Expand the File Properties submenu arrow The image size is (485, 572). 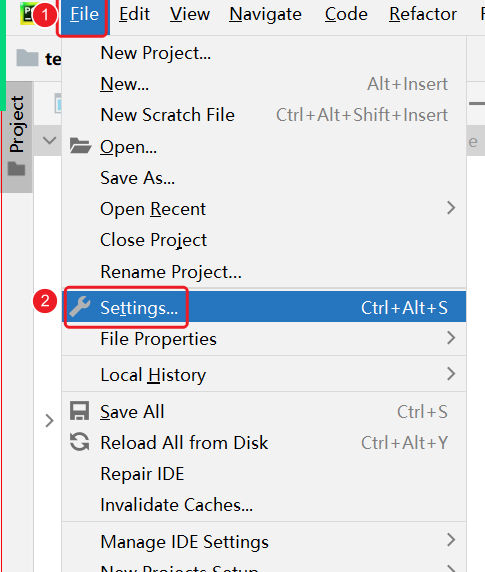coord(451,338)
